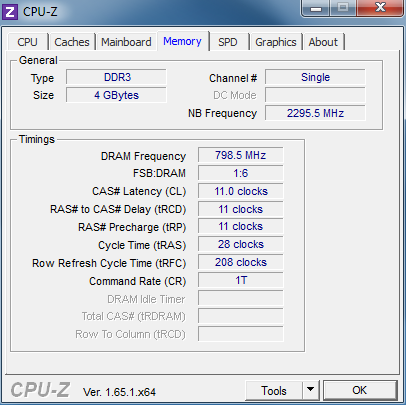Click the tRFC value 208 clocks

240,262
